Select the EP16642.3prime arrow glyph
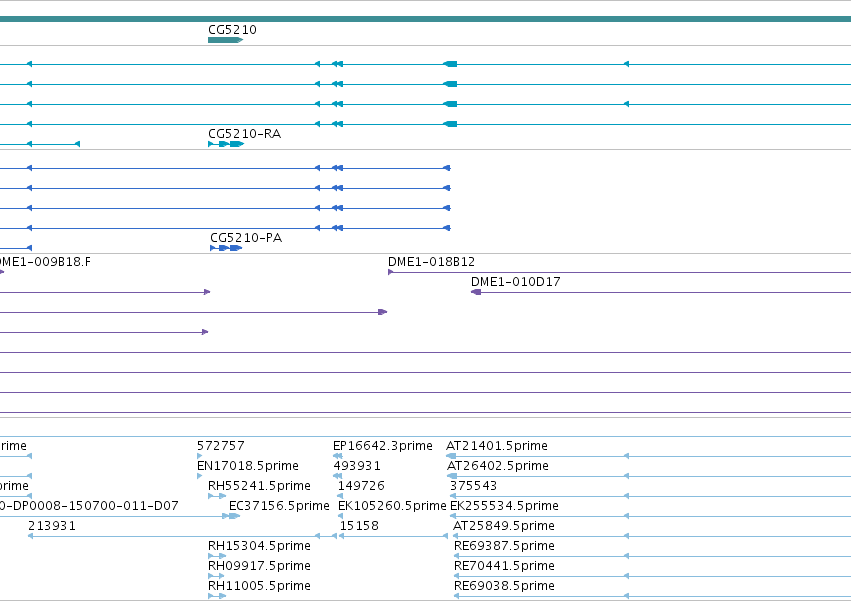Image resolution: width=851 pixels, height=601 pixels. click(337, 456)
